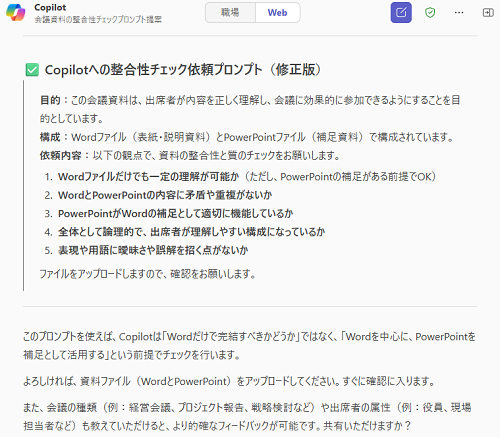Click list item PowerPointがWordの補足として適切に機能しているか

[x=176, y=213]
